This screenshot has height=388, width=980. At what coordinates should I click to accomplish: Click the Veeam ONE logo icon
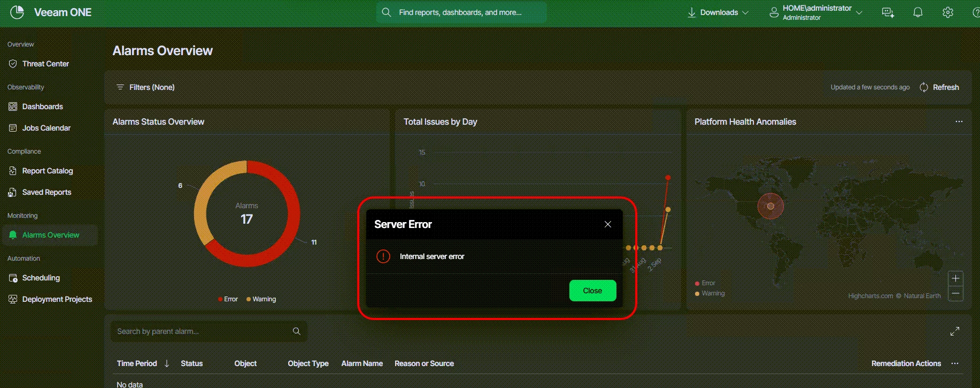17,12
